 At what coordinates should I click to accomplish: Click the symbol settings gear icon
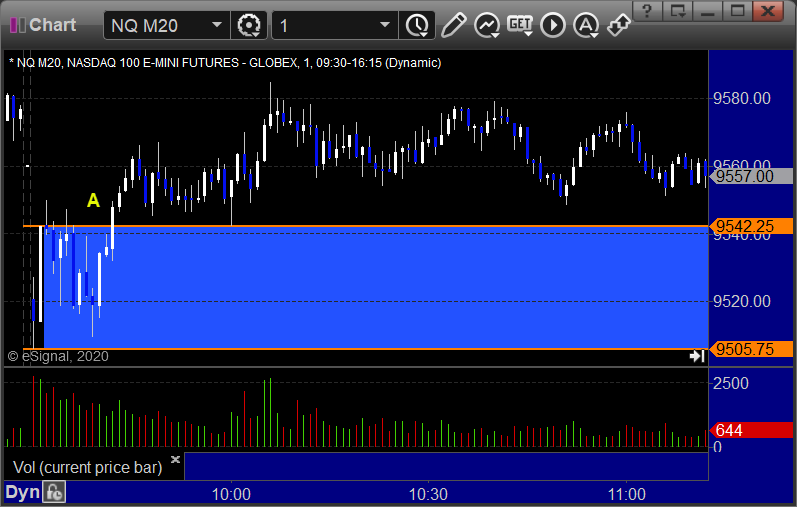pyautogui.click(x=249, y=25)
